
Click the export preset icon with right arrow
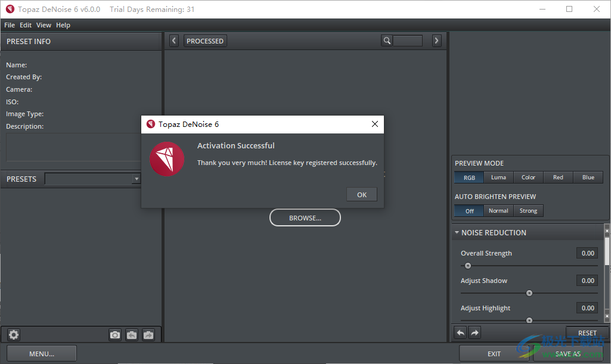pyautogui.click(x=148, y=335)
